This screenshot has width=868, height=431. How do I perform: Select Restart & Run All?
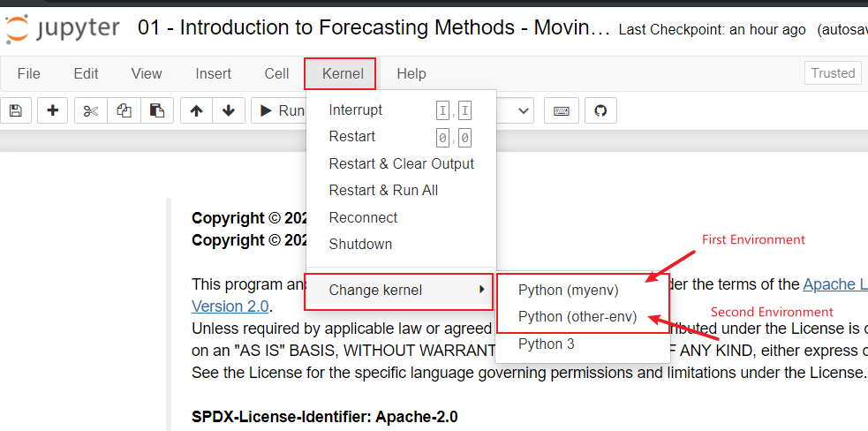pyautogui.click(x=402, y=191)
